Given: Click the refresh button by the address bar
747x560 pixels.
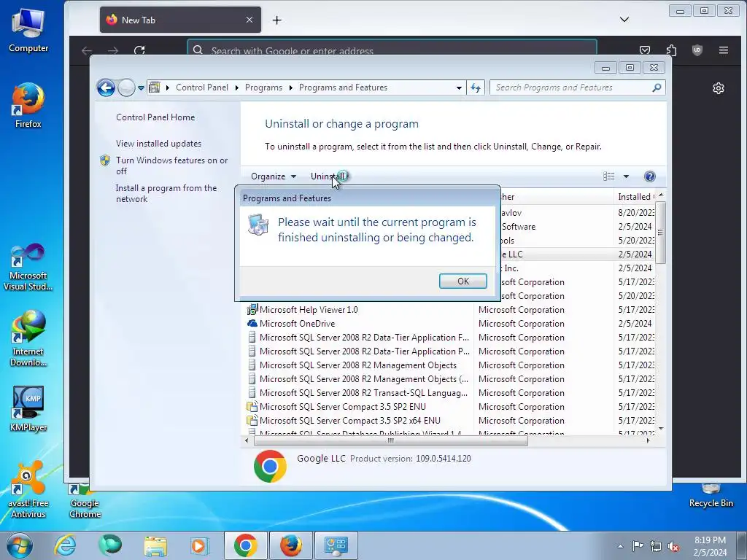Looking at the screenshot, I should (x=476, y=87).
